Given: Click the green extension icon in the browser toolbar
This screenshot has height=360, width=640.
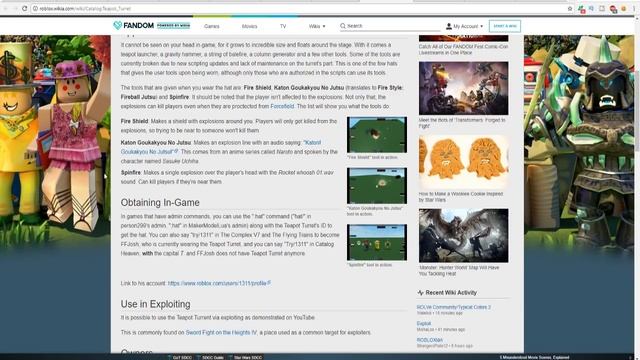Looking at the screenshot, I should [x=581, y=8].
